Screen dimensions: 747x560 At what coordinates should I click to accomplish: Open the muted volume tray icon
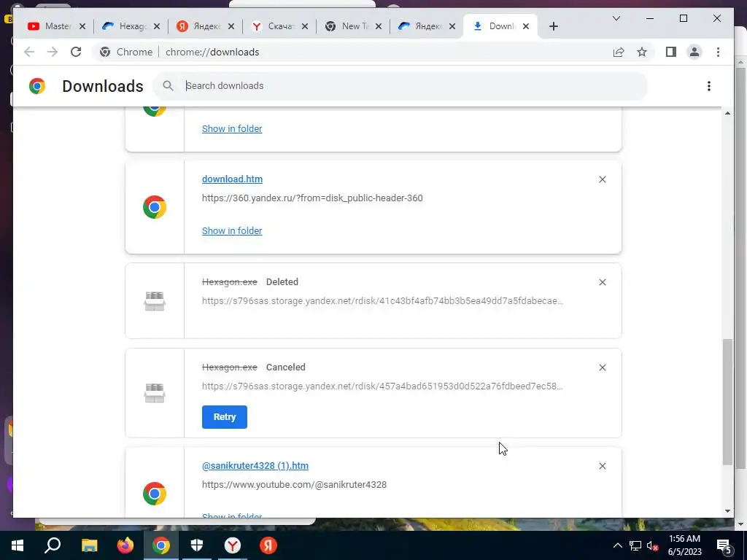coord(652,545)
